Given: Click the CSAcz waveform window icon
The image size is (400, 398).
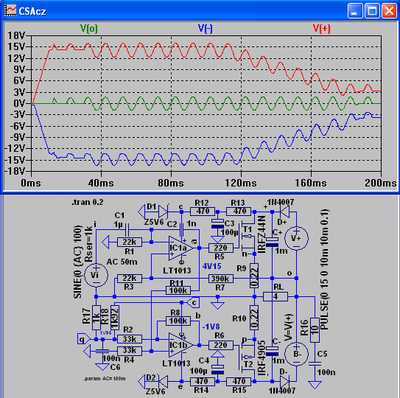Looking at the screenshot, I should pos(11,10).
